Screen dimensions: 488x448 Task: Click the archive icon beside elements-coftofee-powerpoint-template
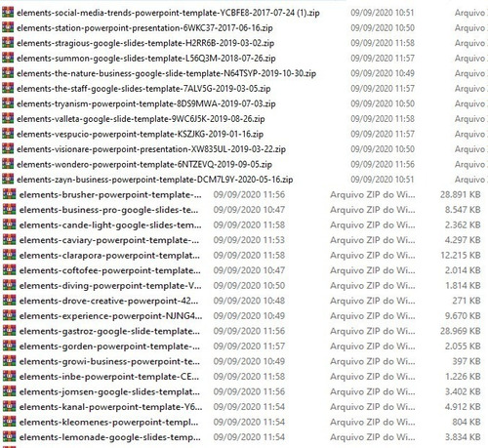(9, 270)
